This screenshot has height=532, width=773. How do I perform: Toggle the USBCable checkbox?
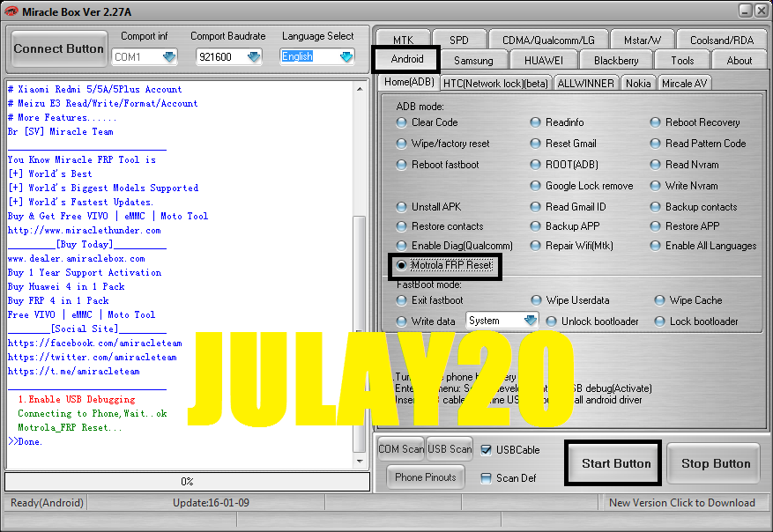tap(486, 450)
